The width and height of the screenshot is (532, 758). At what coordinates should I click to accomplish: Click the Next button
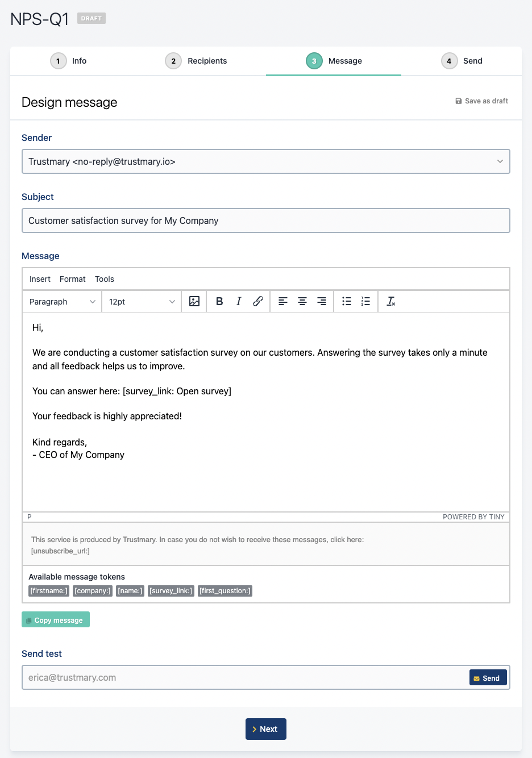coord(265,729)
